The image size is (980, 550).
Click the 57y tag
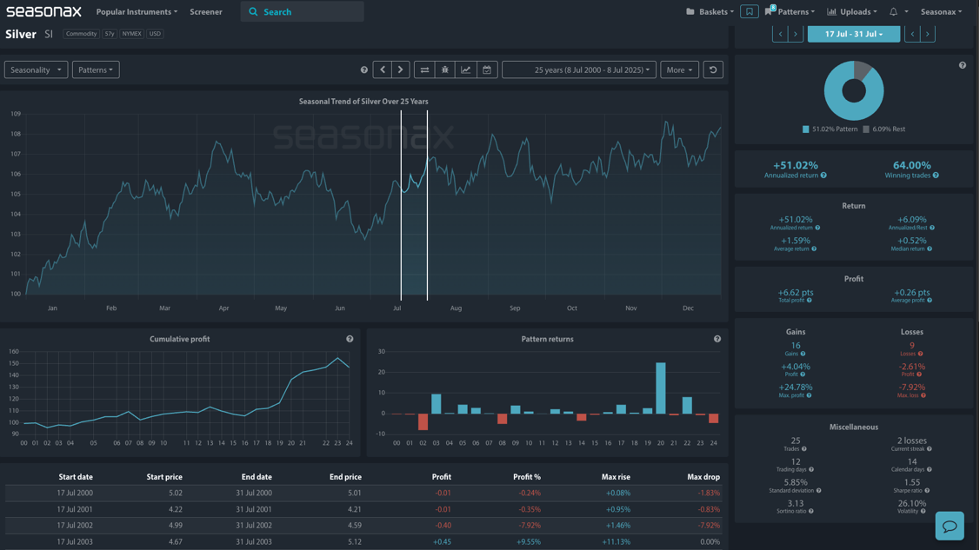click(x=110, y=34)
